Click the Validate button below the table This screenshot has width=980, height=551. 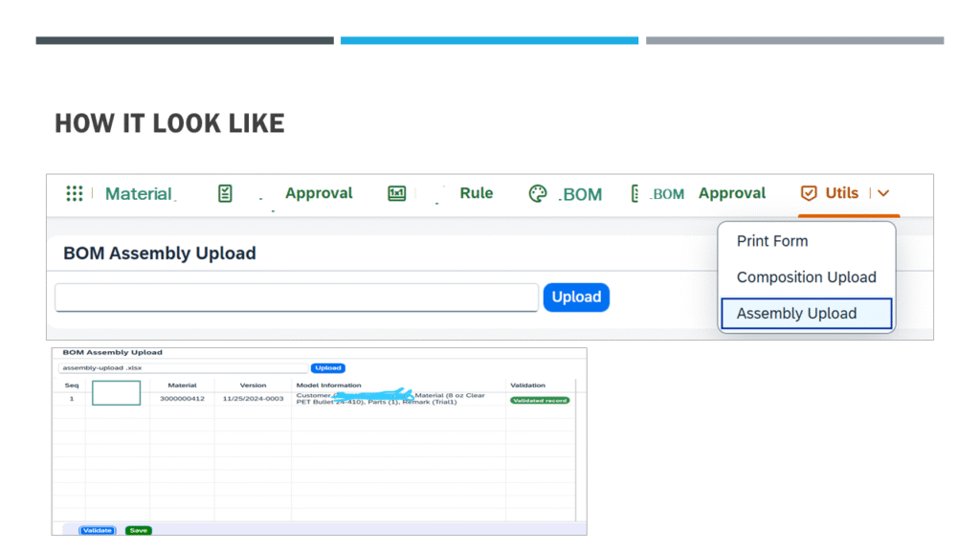(x=97, y=530)
